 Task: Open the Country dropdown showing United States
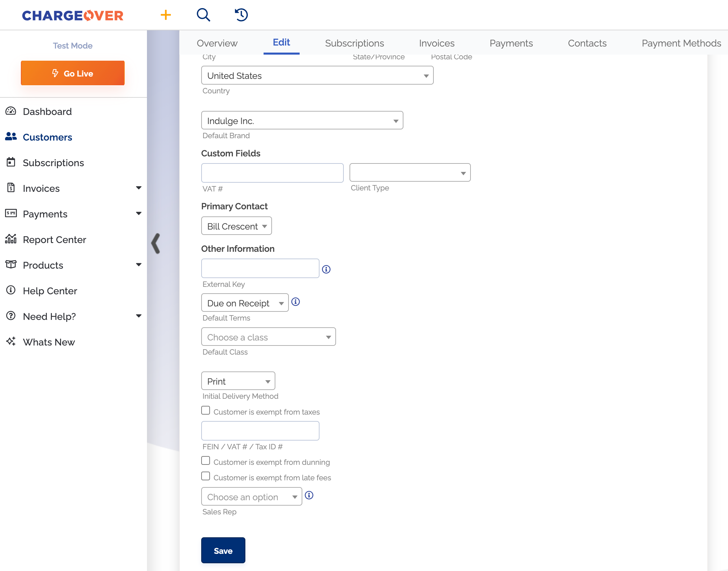317,76
